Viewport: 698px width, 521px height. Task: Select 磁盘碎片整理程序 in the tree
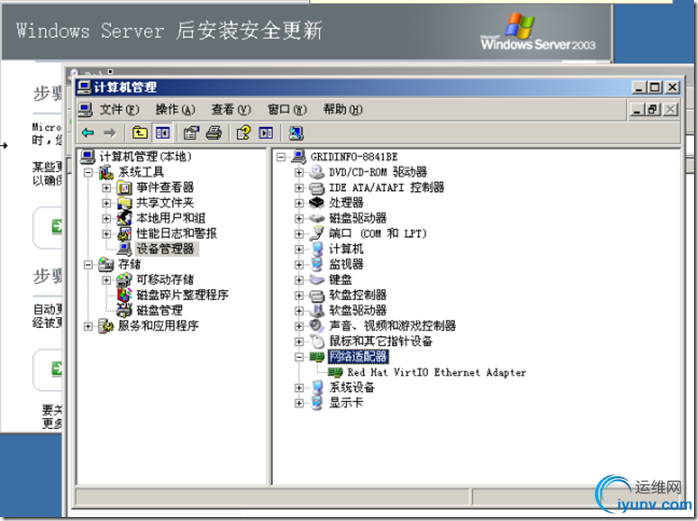[183, 295]
